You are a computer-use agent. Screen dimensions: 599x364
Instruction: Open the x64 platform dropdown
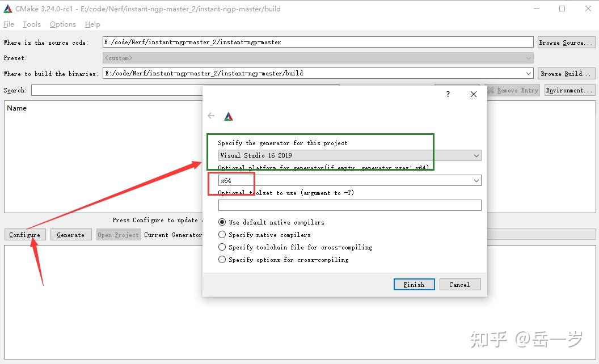click(476, 180)
